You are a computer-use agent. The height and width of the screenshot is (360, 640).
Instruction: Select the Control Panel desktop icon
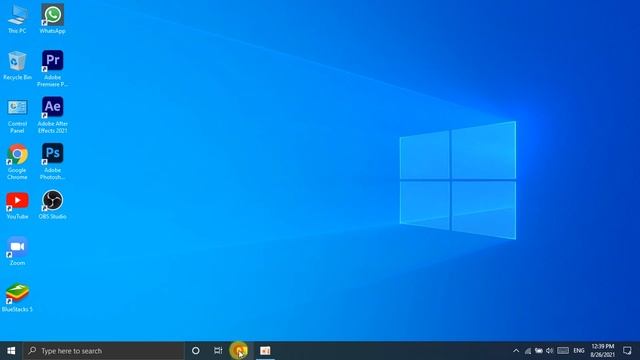(17, 115)
